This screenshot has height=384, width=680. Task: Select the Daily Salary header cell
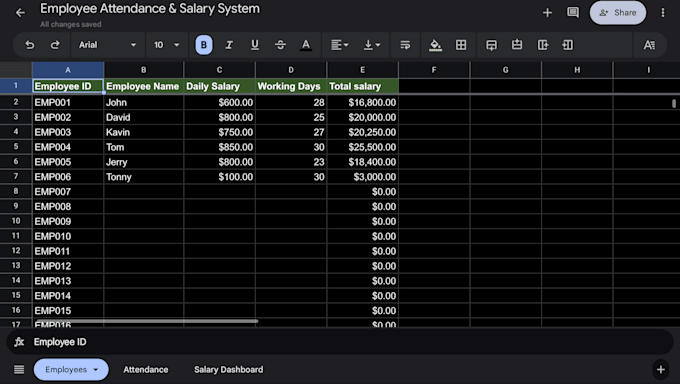pyautogui.click(x=219, y=86)
